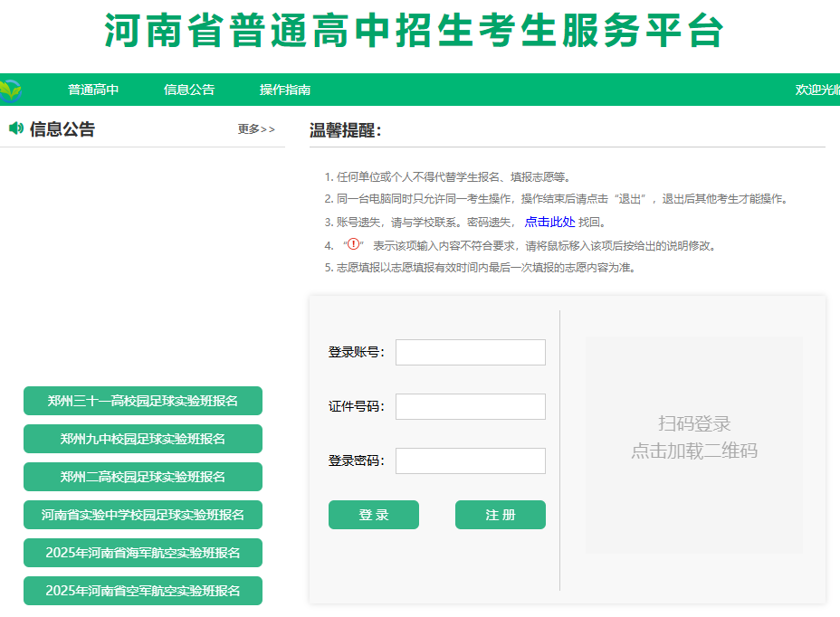Expand announcements via 更多>> link

[x=256, y=129]
